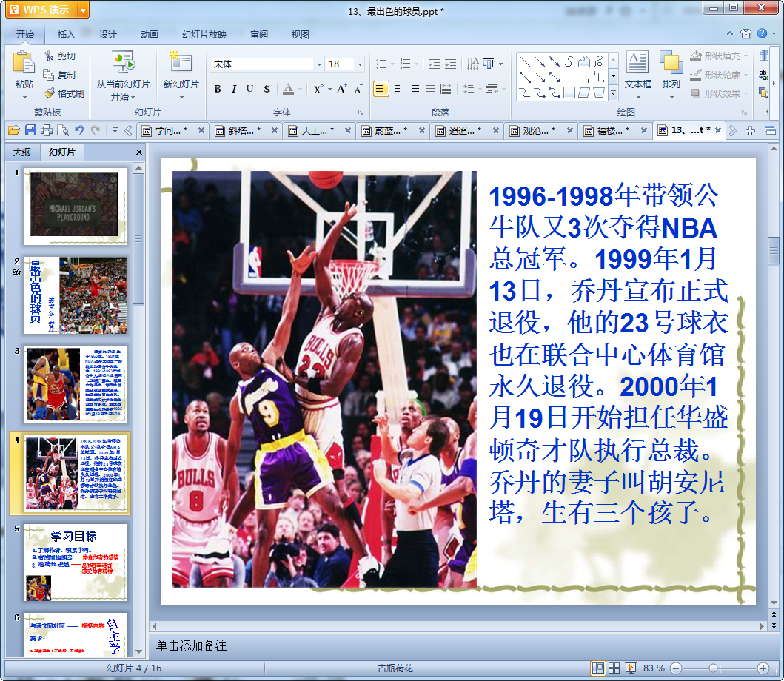Open the Review (审阅) ribbon tab

click(259, 34)
